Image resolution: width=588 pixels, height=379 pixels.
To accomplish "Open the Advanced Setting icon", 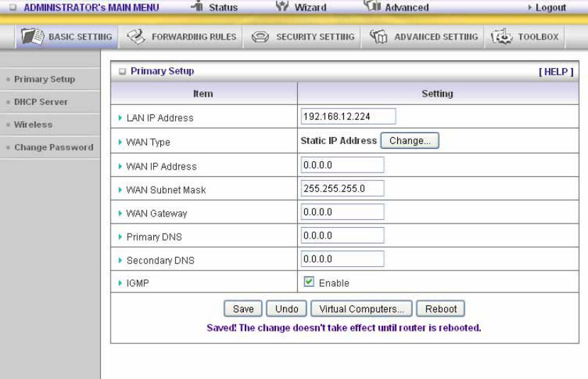I will click(x=378, y=36).
